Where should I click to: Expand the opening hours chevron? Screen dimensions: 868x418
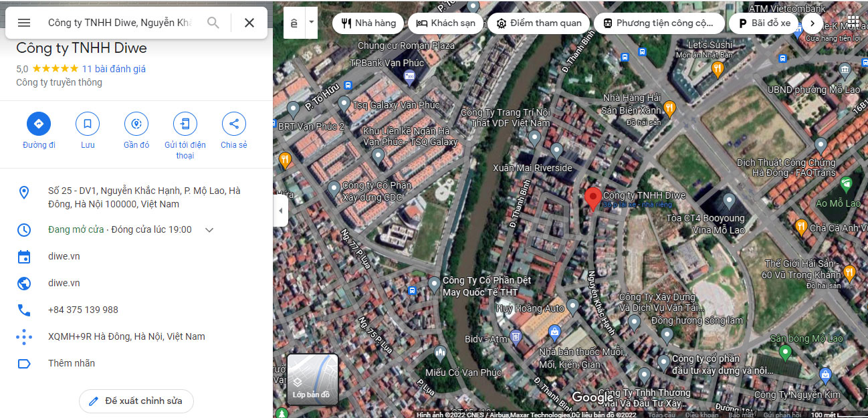[x=208, y=229]
